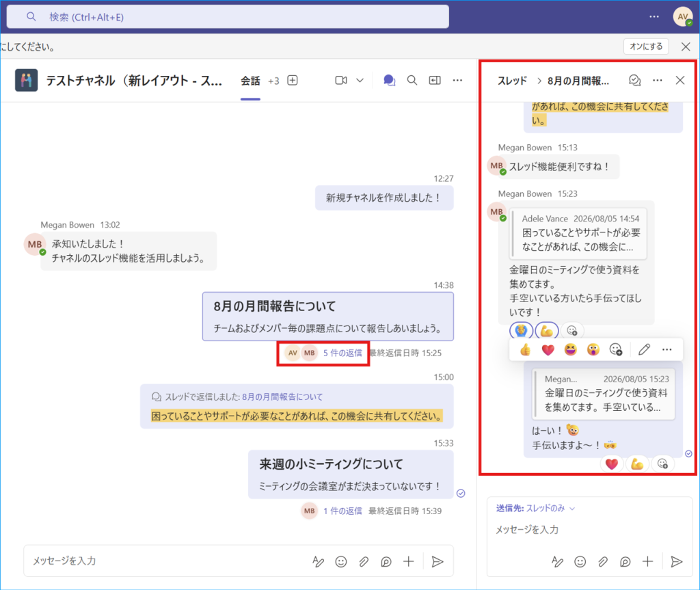Dismiss the notification banner with X

[686, 46]
